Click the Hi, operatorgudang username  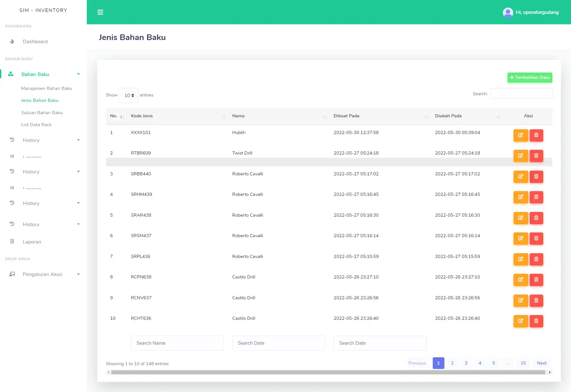coord(537,12)
